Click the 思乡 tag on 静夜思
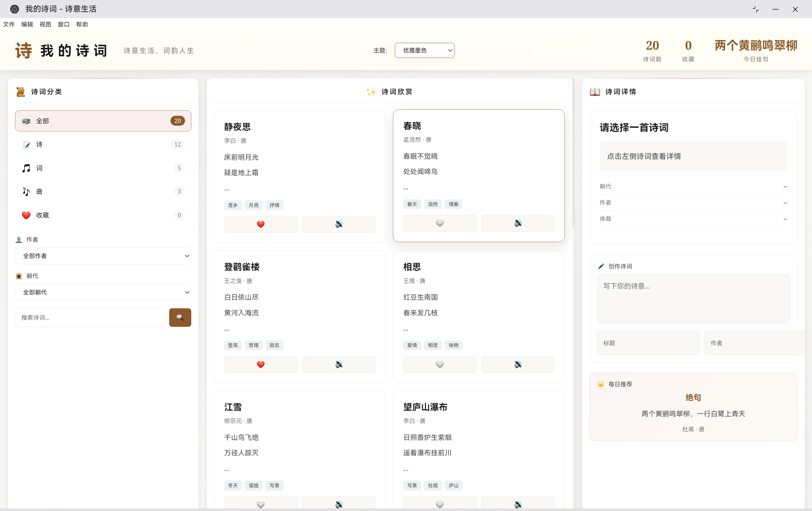This screenshot has height=511, width=812. click(233, 205)
